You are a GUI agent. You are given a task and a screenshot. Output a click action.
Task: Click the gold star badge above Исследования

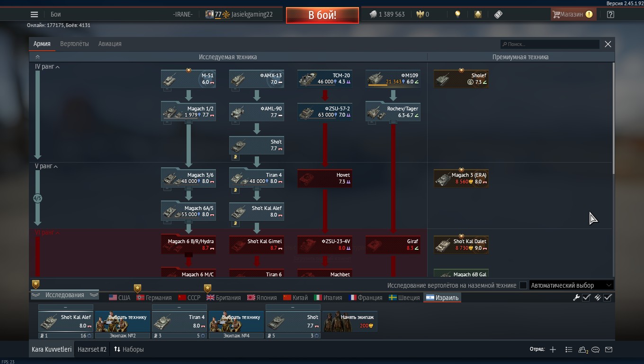point(36,284)
